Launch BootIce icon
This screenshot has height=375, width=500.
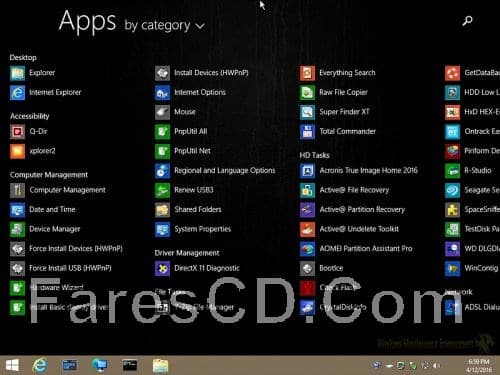coord(307,268)
